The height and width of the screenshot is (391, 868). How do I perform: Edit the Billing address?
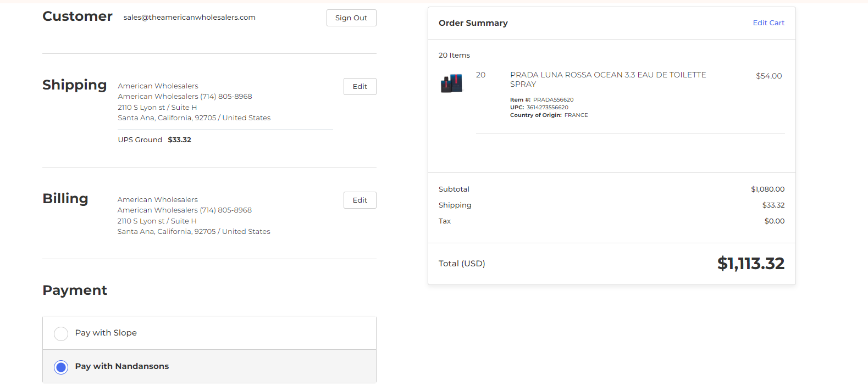360,200
